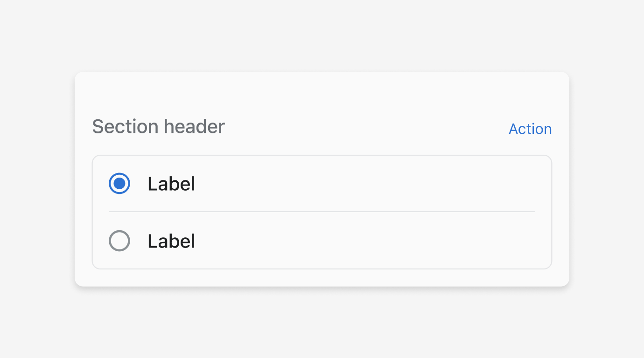Click the blue Action text beside Section header
This screenshot has width=644, height=358.
530,129
